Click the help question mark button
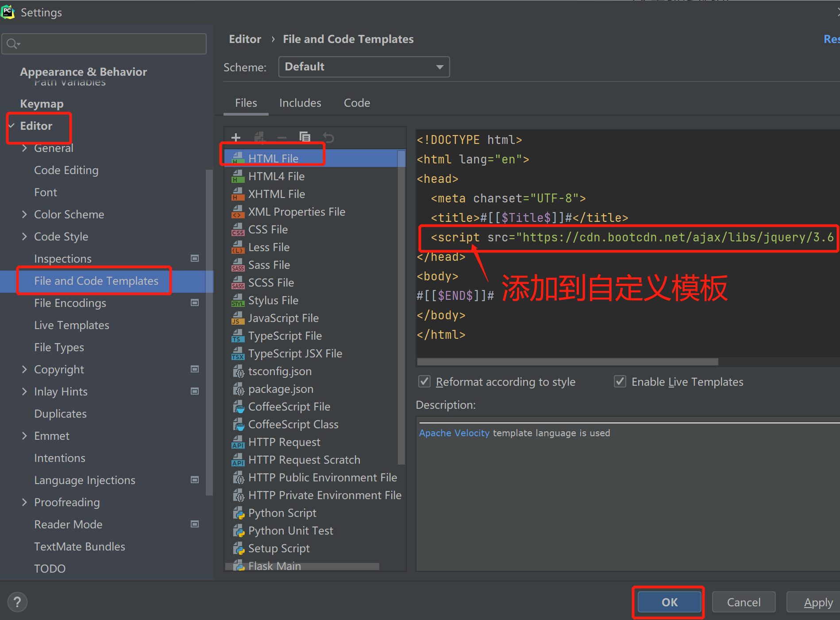This screenshot has height=620, width=840. (x=17, y=602)
